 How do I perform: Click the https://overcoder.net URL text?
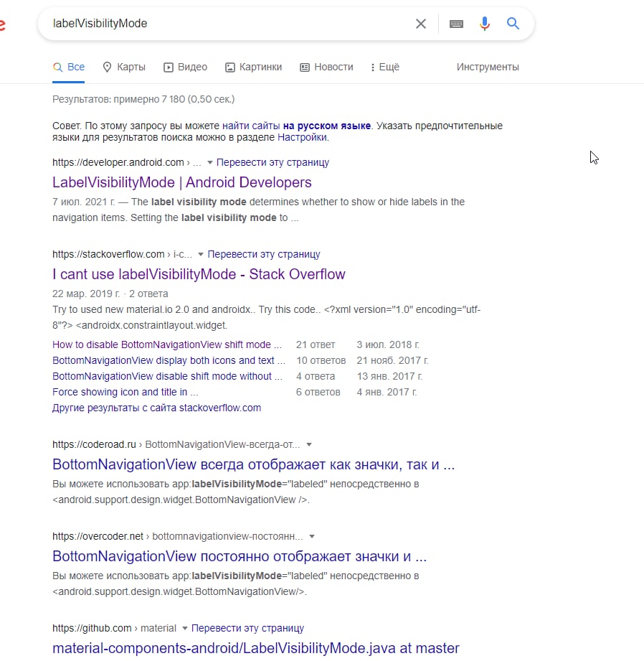tap(98, 536)
